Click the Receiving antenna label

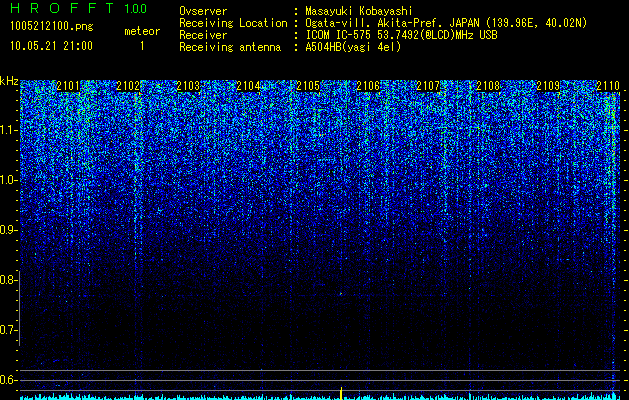(x=230, y=47)
